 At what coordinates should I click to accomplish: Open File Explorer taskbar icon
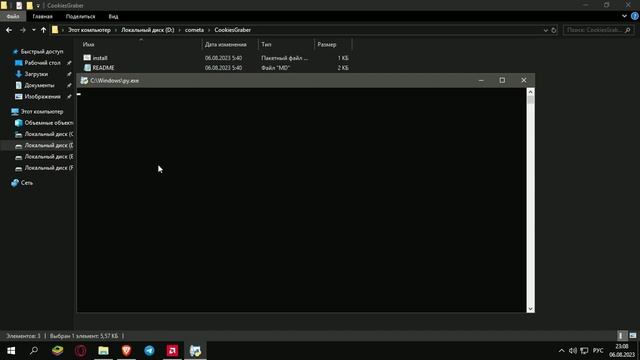pyautogui.click(x=103, y=351)
